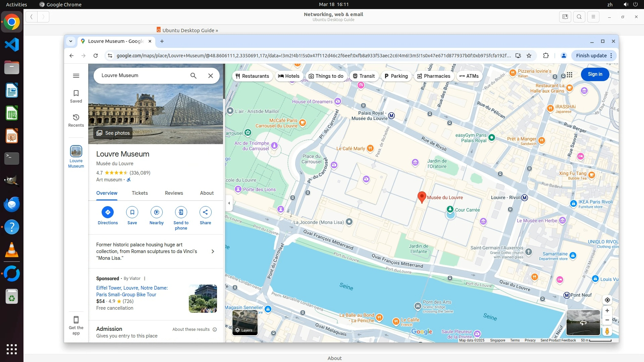644x362 pixels.
Task: Click the zoom in plus button
Action: tap(607, 311)
